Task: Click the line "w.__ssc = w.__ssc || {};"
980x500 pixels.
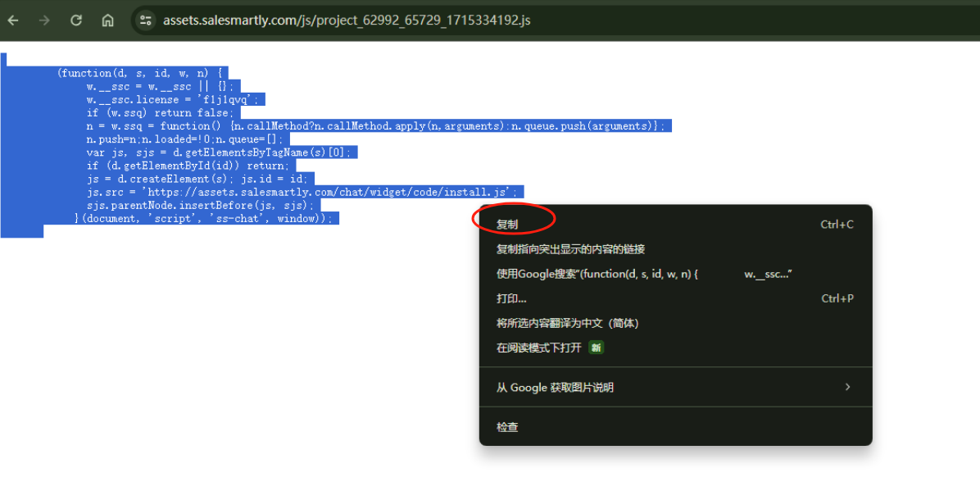Action: (x=160, y=86)
